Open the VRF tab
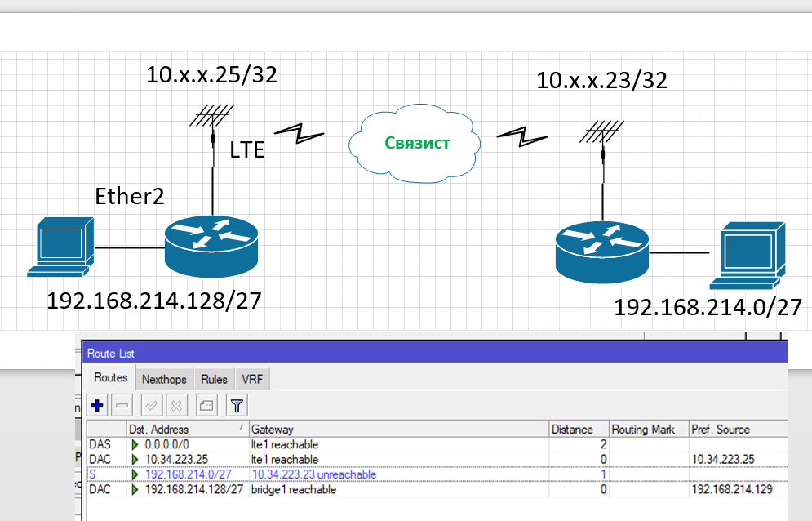812x521 pixels. click(252, 380)
